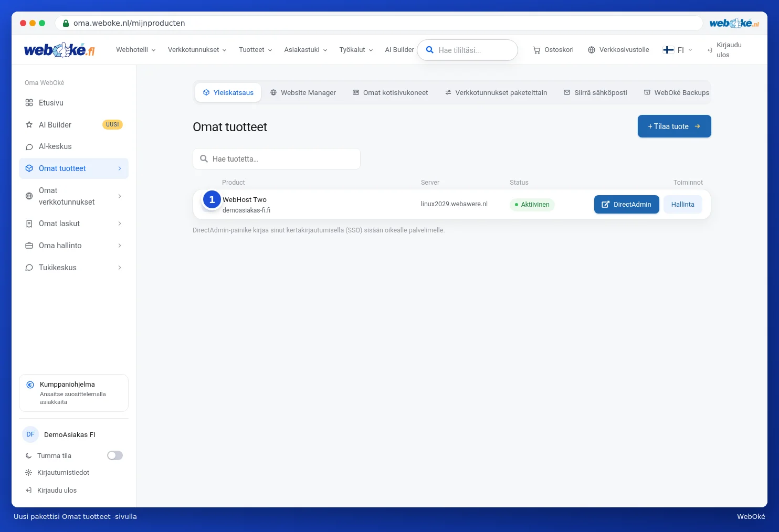The image size is (779, 532).
Task: Click the WebOké.fi logo in the header
Action: [59, 50]
